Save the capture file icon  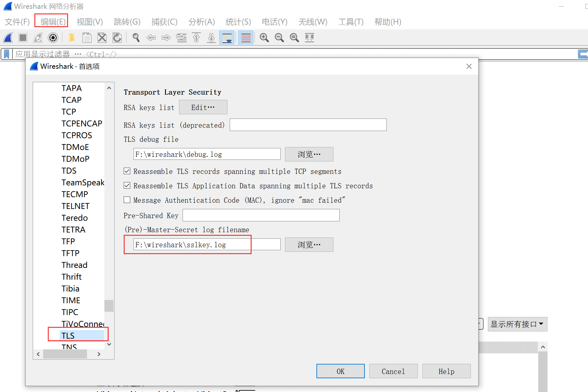click(87, 38)
